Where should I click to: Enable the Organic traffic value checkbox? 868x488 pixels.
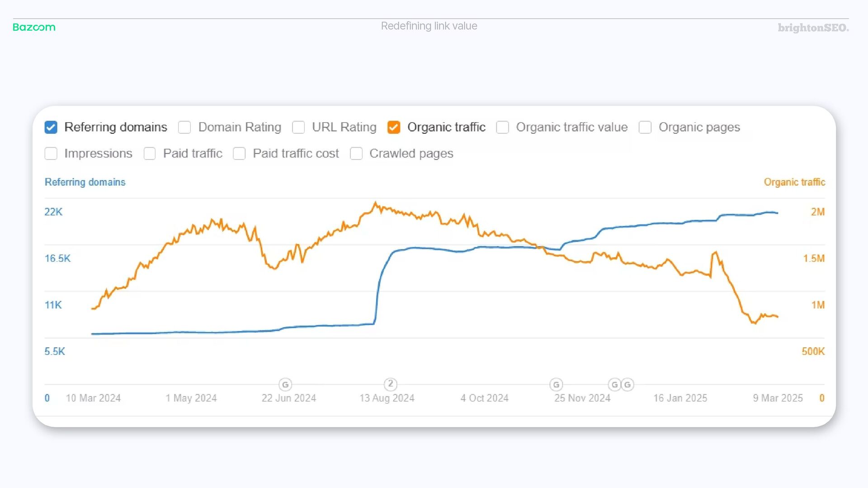click(502, 127)
